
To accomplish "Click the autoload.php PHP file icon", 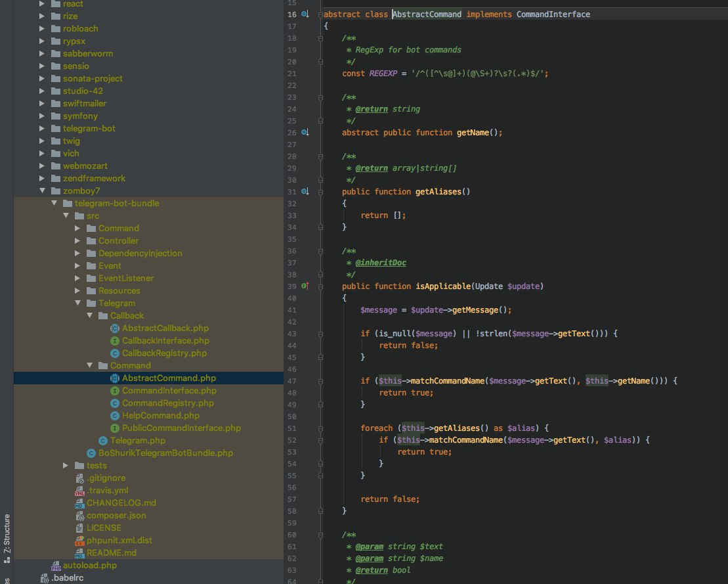I will tap(56, 566).
